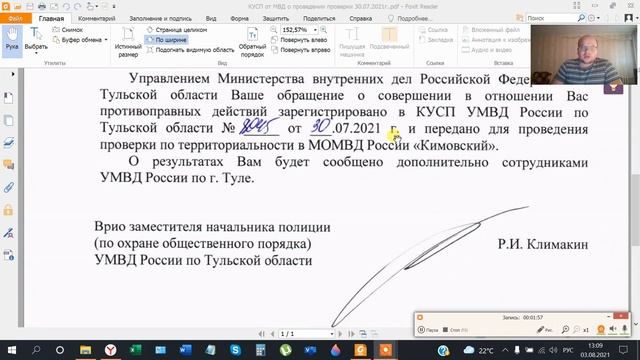Screen dimensions: 640x360
Task: Go to the last page
Action: (x=351, y=334)
